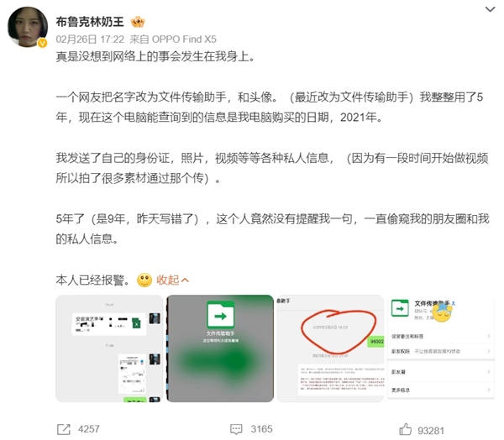The height and width of the screenshot is (440, 504).
Task: Open the blurred green file transfer thumbnail
Action: tap(220, 348)
